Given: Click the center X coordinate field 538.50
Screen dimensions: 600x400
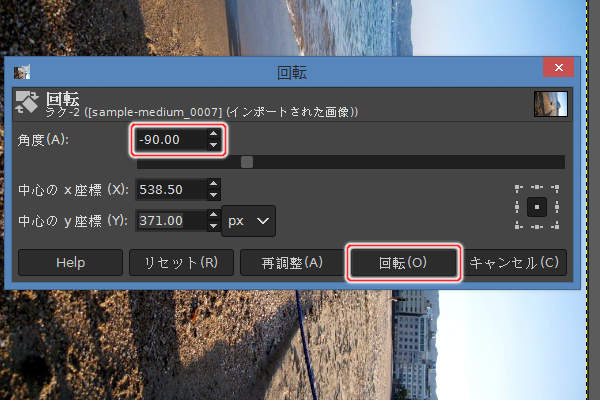Looking at the screenshot, I should pyautogui.click(x=171, y=189).
